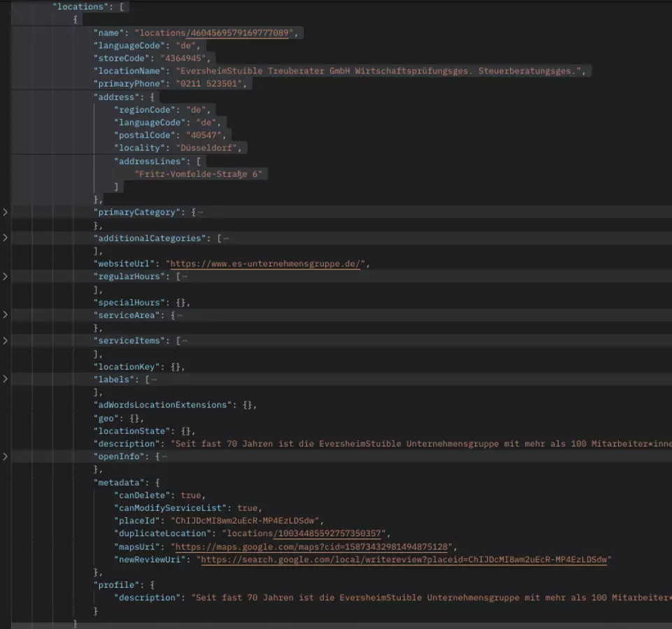The width and height of the screenshot is (672, 629).
Task: Unfold the serviceItems array in gutter
Action: tap(5, 340)
